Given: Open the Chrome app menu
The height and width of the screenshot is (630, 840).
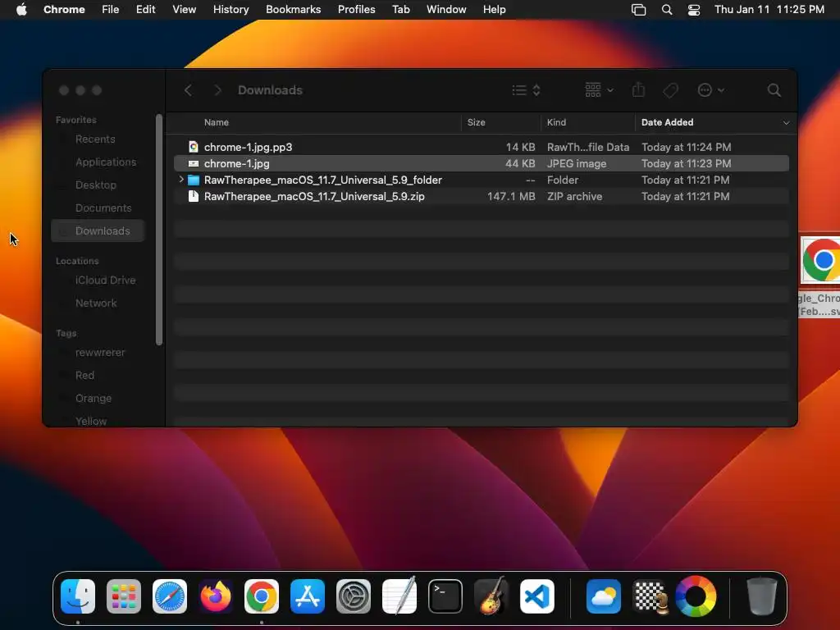Looking at the screenshot, I should [64, 10].
